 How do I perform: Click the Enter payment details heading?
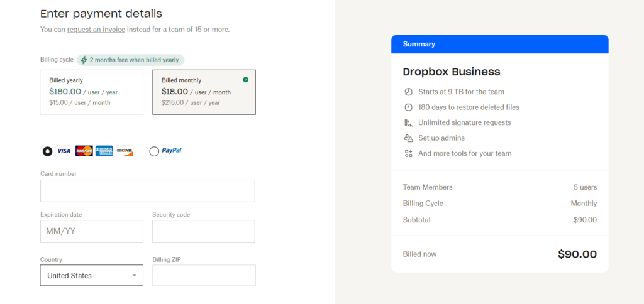pos(101,14)
